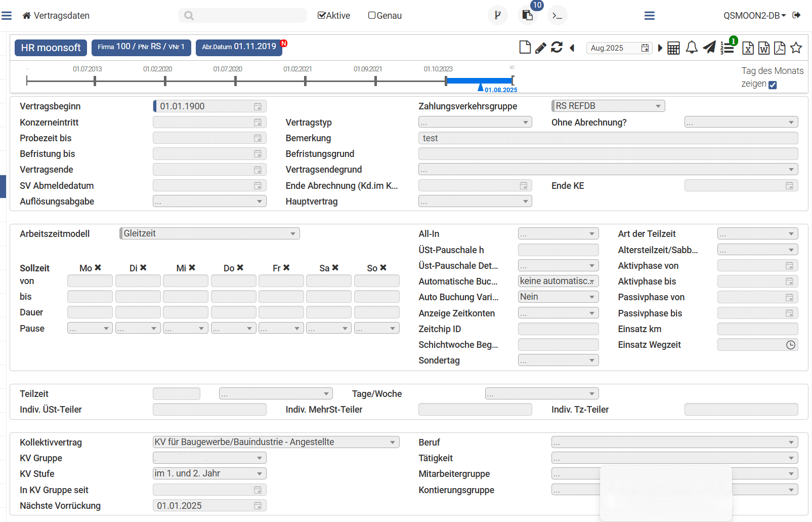Open the center hamburger menu icon
Image resolution: width=812 pixels, height=522 pixels.
pyautogui.click(x=650, y=16)
